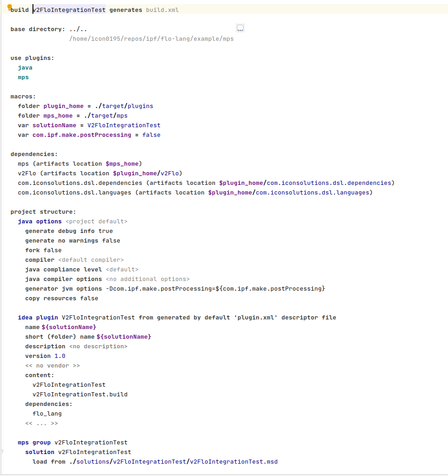Toggle generate debug info to false
448x476 pixels.
click(106, 231)
